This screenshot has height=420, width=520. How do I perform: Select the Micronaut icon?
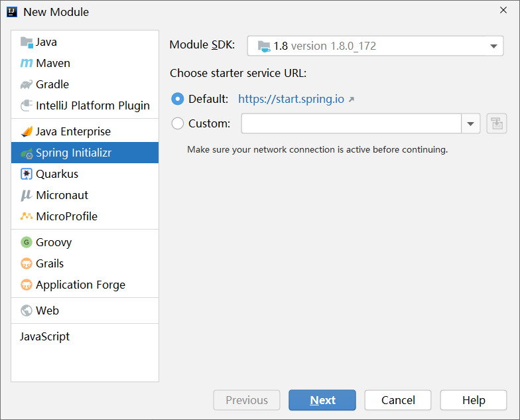[27, 195]
